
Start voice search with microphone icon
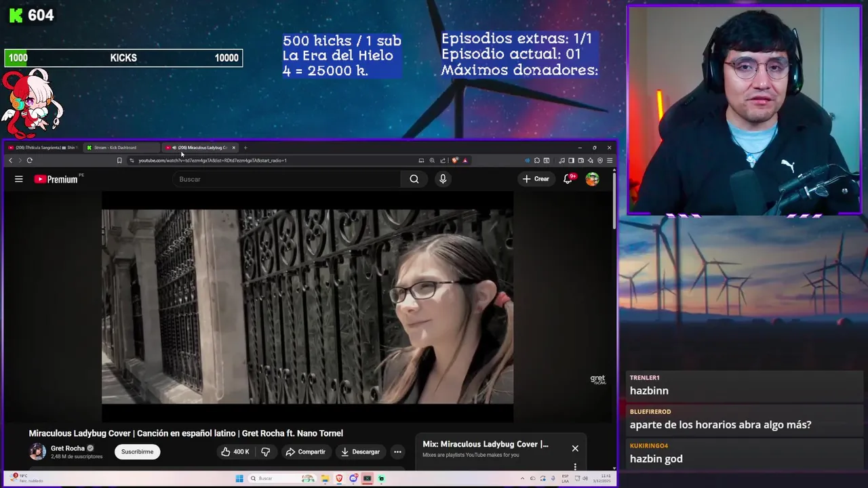coord(443,179)
